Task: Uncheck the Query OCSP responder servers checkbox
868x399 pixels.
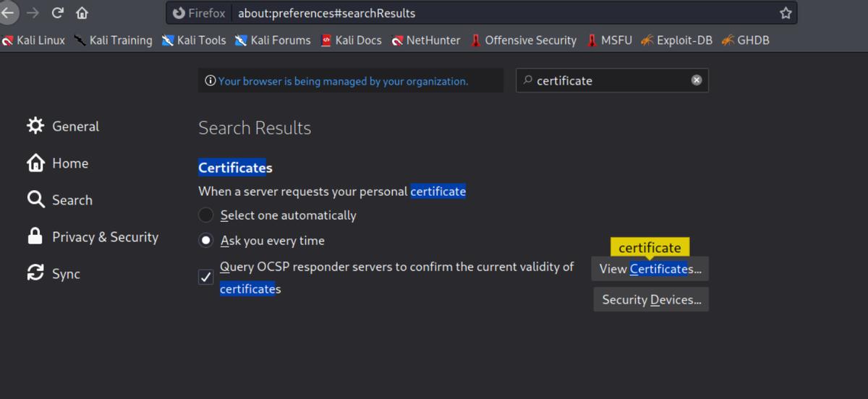Action: (206, 278)
